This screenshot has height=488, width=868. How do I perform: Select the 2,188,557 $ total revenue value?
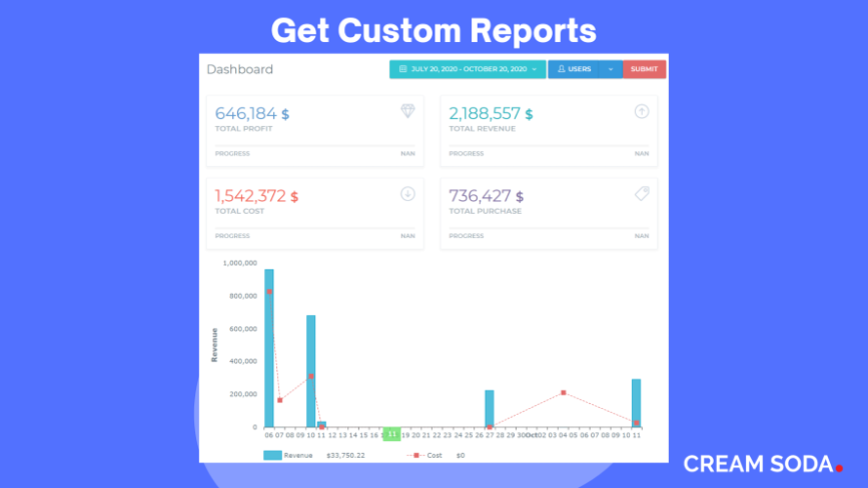coord(491,113)
